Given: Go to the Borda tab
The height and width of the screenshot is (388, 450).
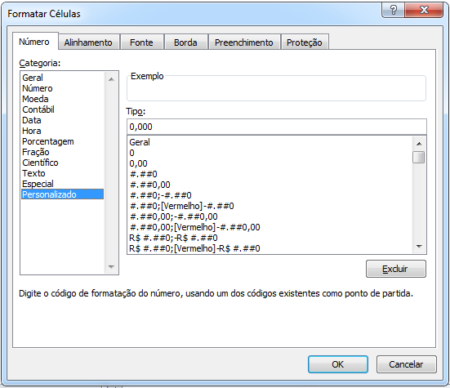Looking at the screenshot, I should (x=185, y=43).
